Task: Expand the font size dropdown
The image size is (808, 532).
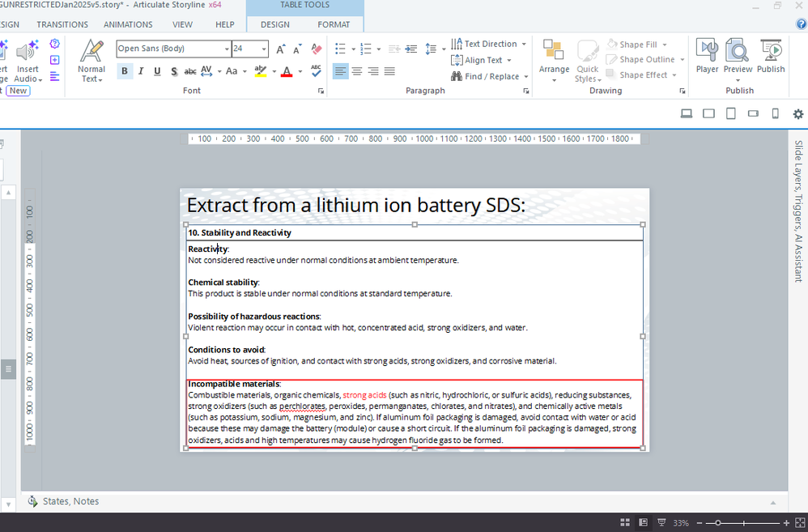Action: click(264, 49)
